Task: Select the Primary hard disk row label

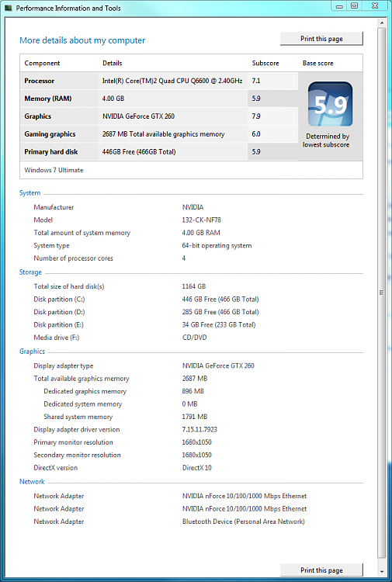Action: coord(51,152)
